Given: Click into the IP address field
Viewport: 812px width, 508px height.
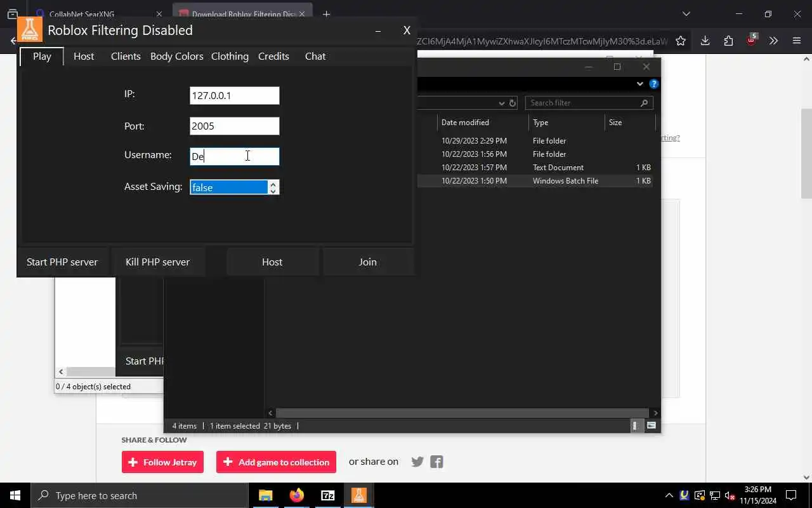Looking at the screenshot, I should click(234, 95).
